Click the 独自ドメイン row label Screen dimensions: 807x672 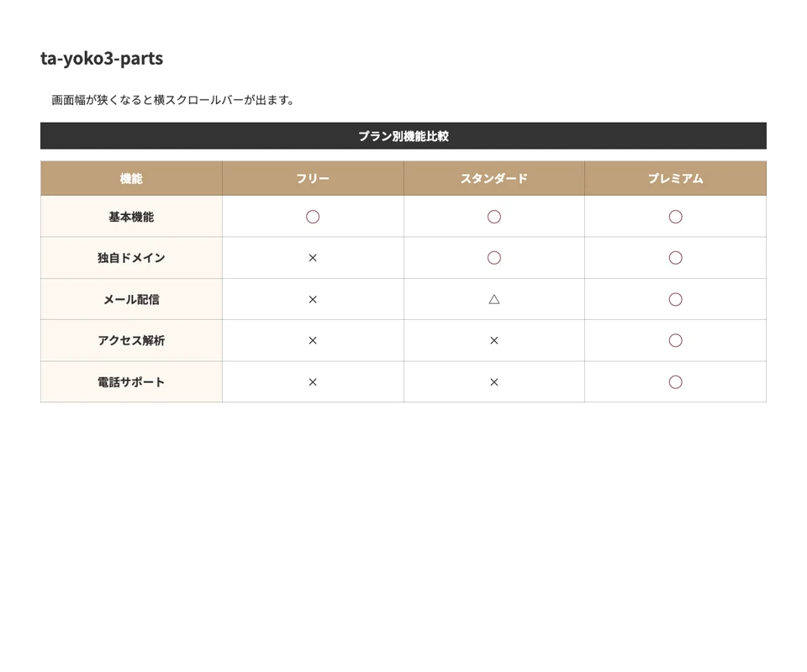pyautogui.click(x=131, y=258)
